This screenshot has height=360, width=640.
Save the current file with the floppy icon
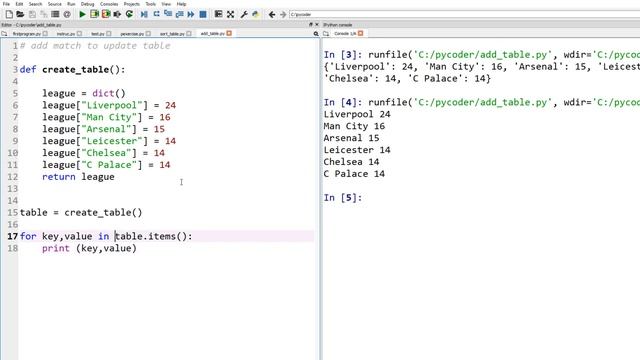(32, 14)
